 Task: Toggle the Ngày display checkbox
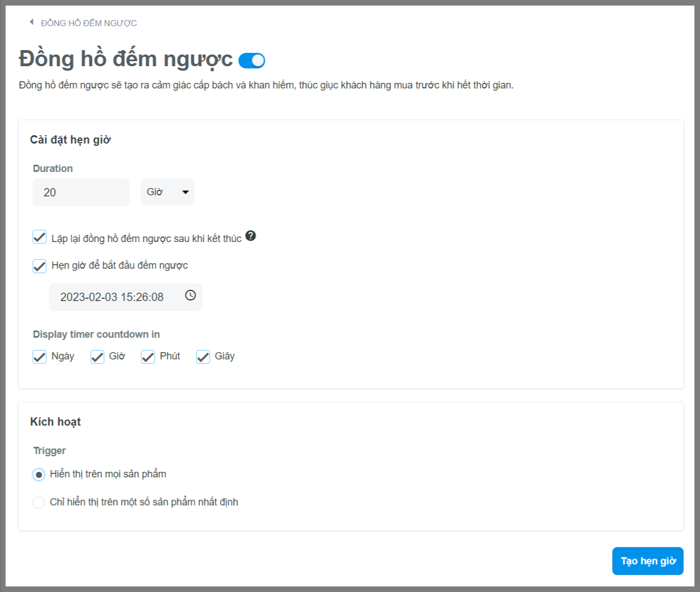coord(40,357)
